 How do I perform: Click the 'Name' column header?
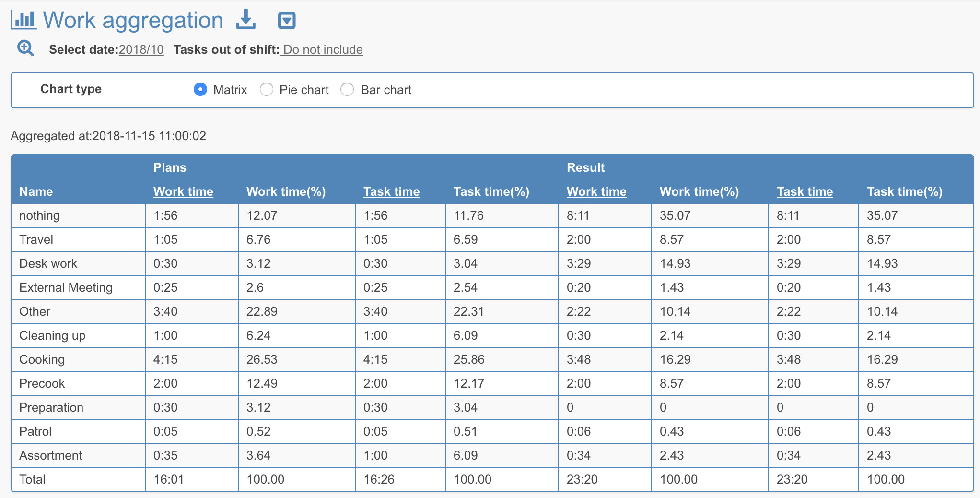36,191
